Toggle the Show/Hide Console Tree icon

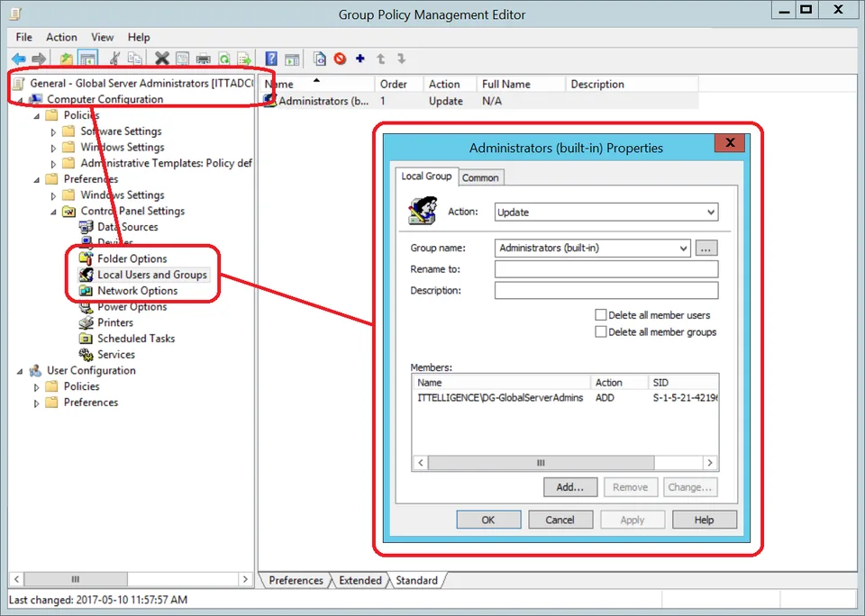[x=87, y=59]
